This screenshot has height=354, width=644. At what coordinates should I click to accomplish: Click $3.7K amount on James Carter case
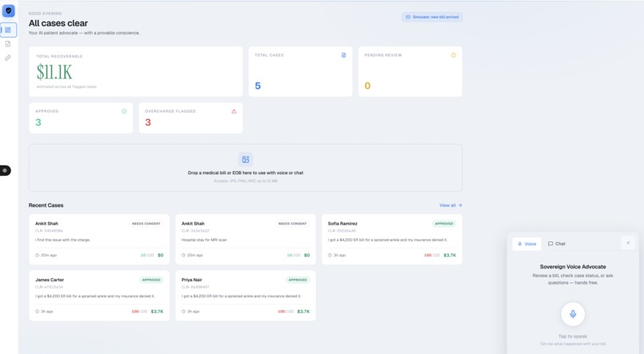click(157, 312)
